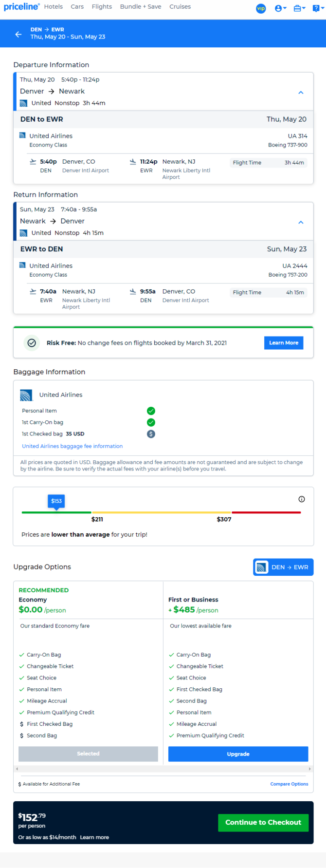Image resolution: width=326 pixels, height=868 pixels.
Task: Click UA 314 flight number
Action: pos(297,136)
